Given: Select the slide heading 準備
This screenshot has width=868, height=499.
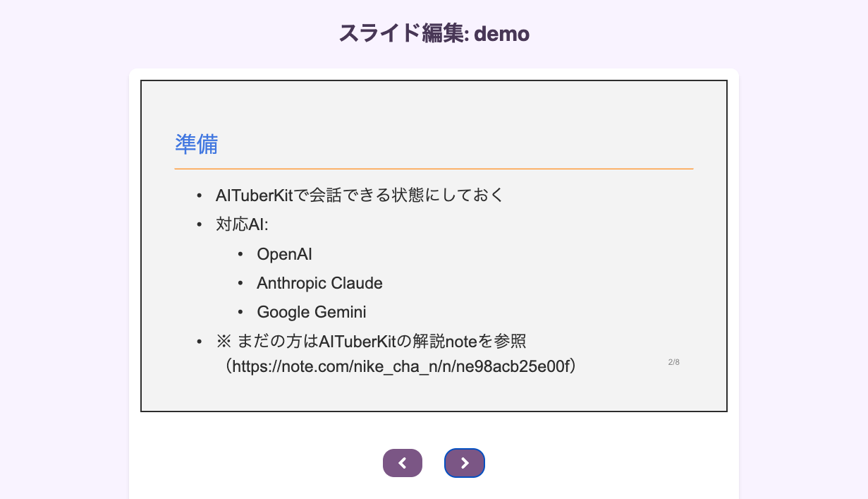Looking at the screenshot, I should tap(196, 144).
